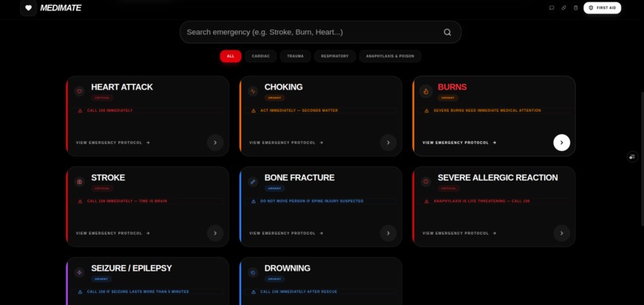View Emergency Protocol link for Heart Attack
This screenshot has height=305, width=644.
coord(113,143)
